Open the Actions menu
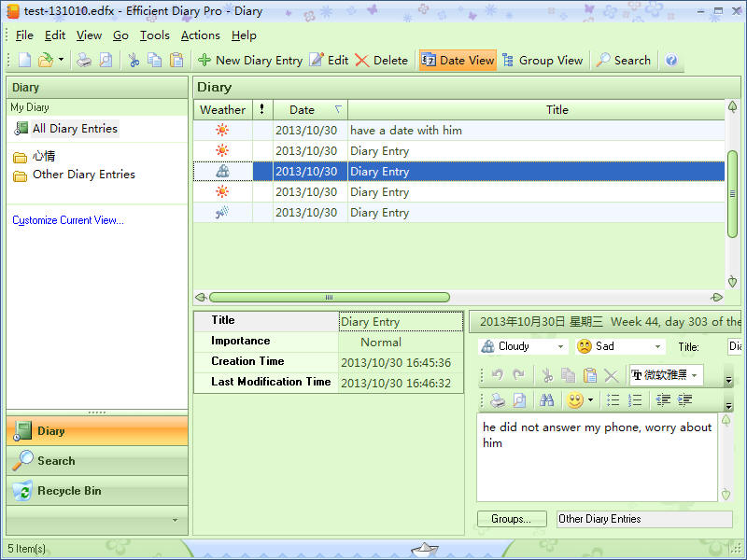 click(200, 35)
